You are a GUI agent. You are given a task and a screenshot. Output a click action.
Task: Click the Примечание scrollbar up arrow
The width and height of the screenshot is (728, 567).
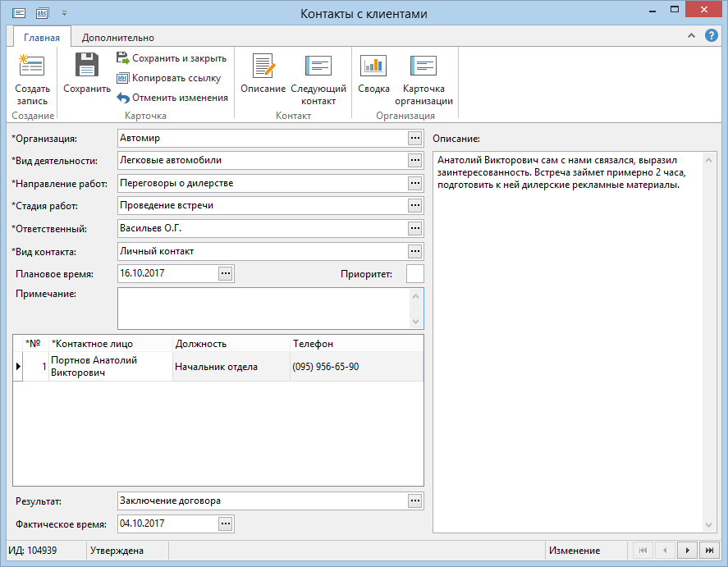pyautogui.click(x=415, y=296)
